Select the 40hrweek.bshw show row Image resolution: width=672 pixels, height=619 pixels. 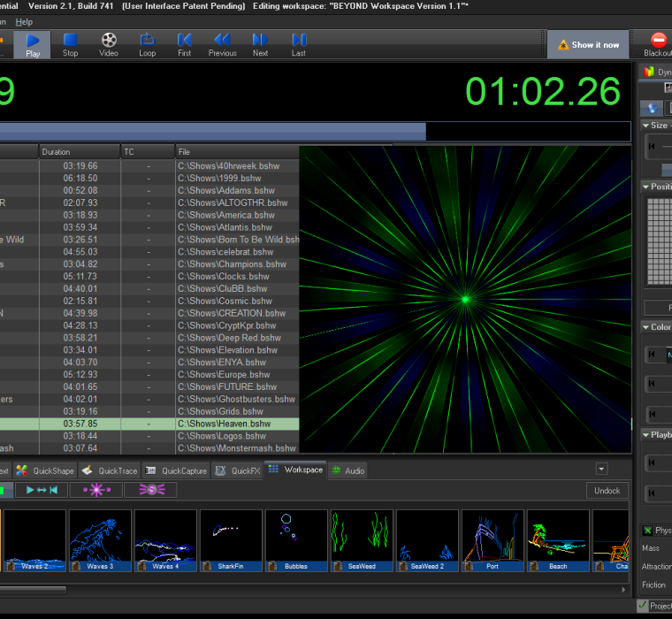[149, 166]
